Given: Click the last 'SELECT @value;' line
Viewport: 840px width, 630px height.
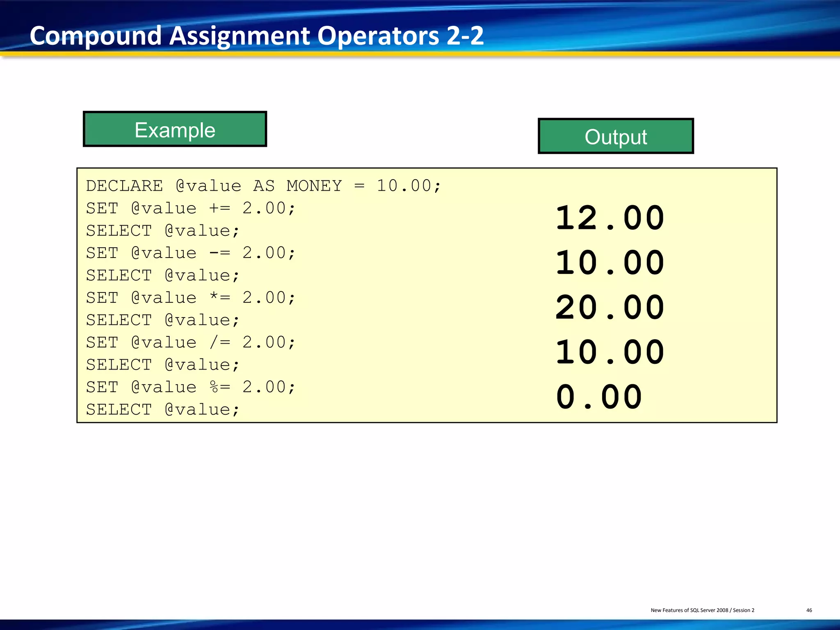Looking at the screenshot, I should [x=163, y=410].
